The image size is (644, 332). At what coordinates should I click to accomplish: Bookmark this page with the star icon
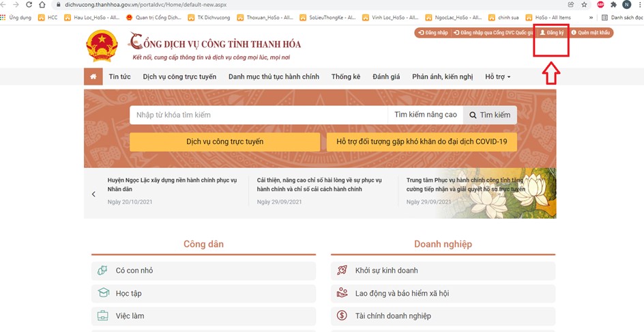click(x=584, y=5)
